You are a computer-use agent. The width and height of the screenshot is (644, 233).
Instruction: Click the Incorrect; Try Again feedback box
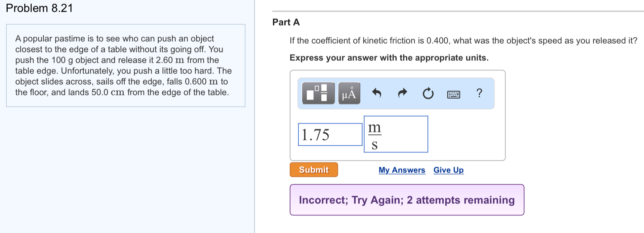coord(407,200)
